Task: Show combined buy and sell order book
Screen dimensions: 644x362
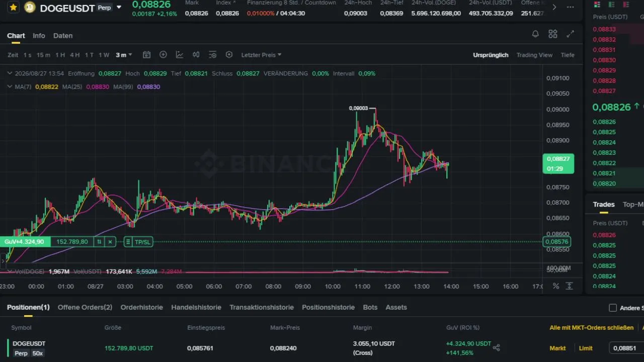Action: [597, 5]
